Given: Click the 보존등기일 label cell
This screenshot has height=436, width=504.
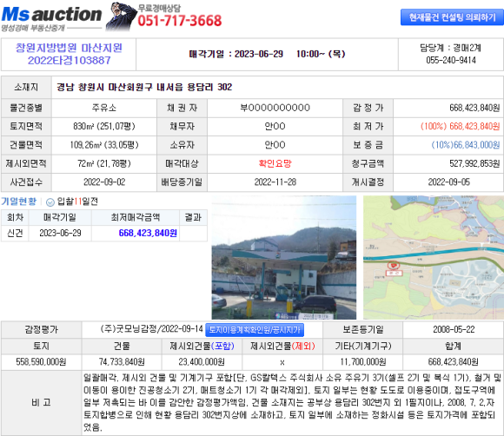Looking at the screenshot, I should (363, 330).
